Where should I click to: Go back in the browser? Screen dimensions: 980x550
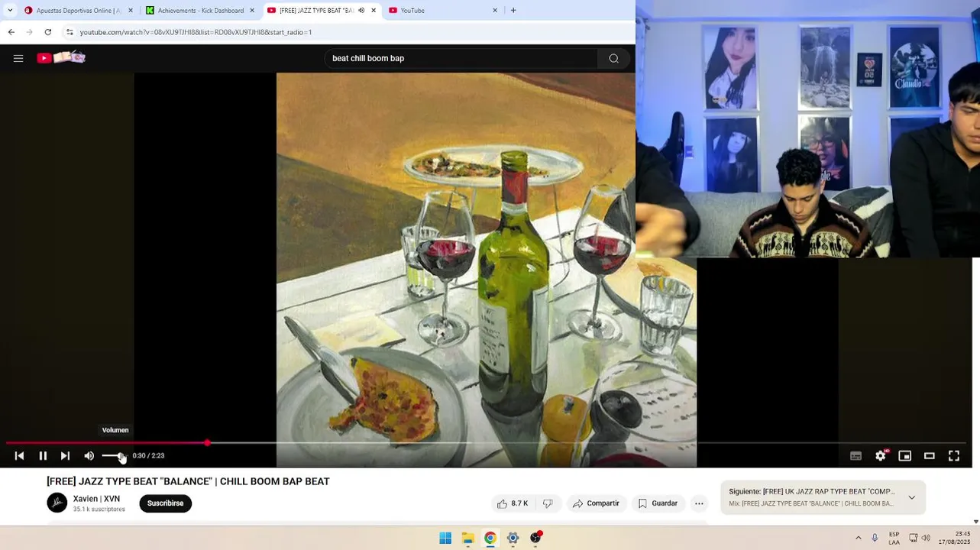[11, 32]
